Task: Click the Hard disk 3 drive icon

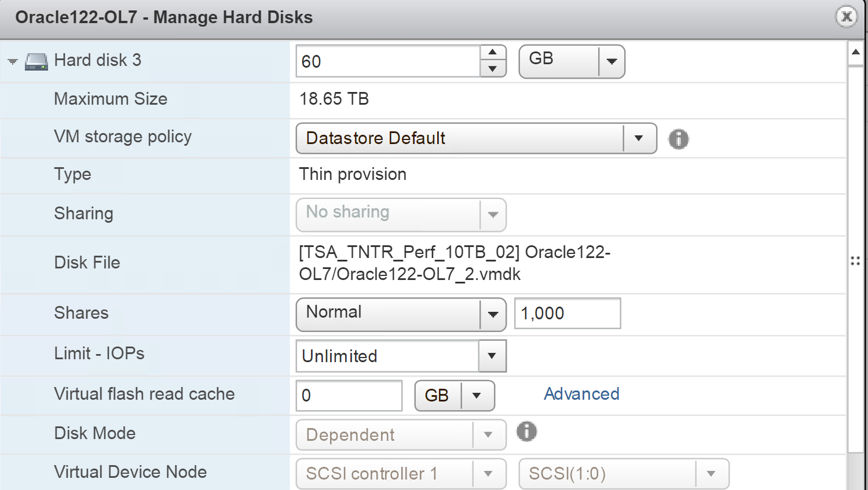Action: [x=36, y=61]
